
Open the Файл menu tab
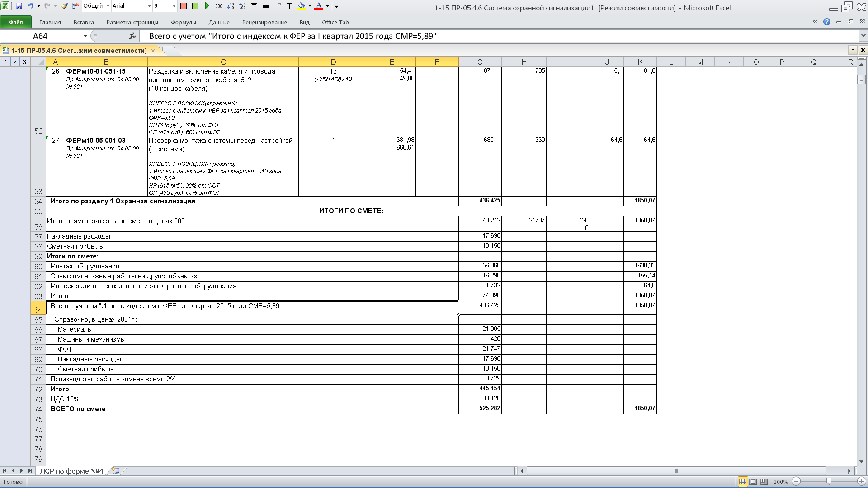pos(16,22)
